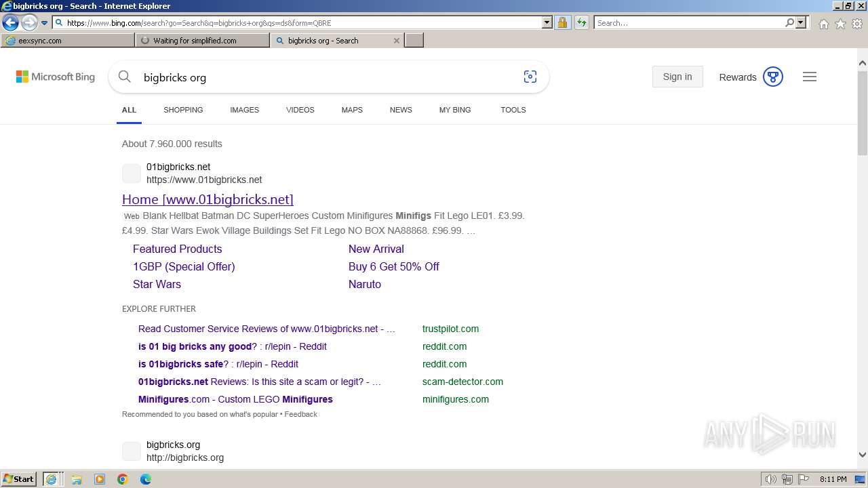Click the magnifier icon in IE search box

coord(789,22)
